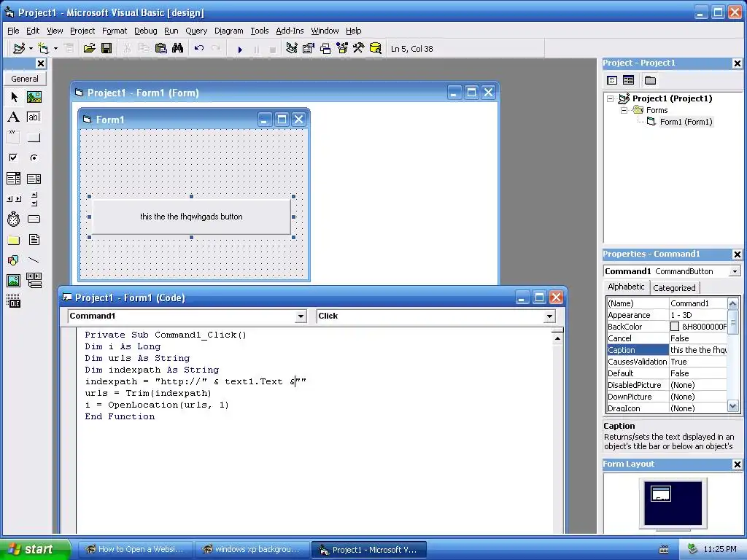Select Form1 (Form1) in project tree
Image resolution: width=747 pixels, height=560 pixels.
[686, 122]
